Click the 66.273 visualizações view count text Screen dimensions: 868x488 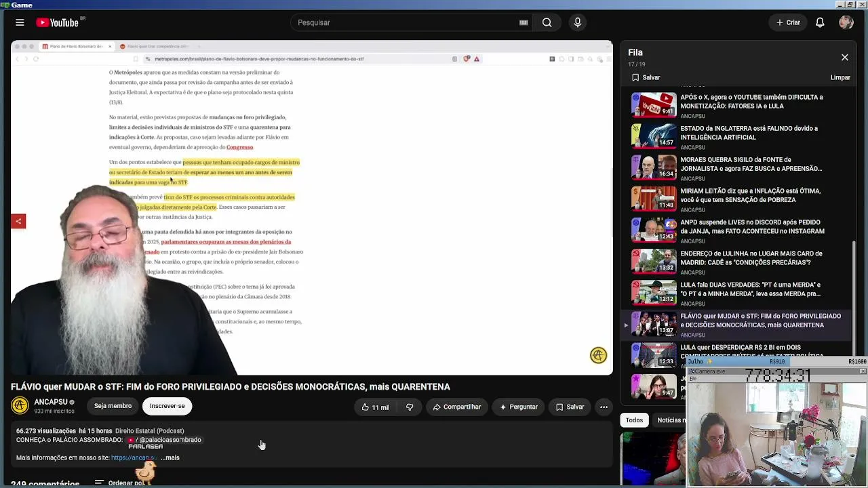click(46, 431)
